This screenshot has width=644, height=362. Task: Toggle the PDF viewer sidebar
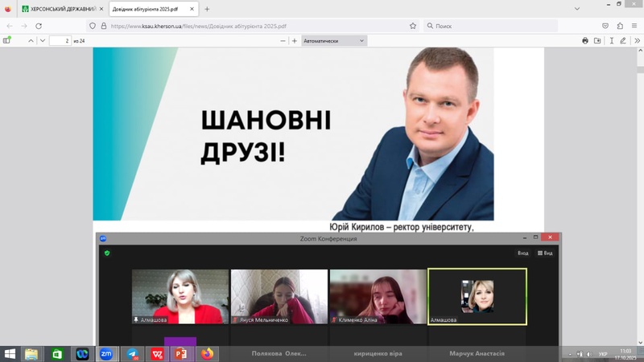click(7, 40)
